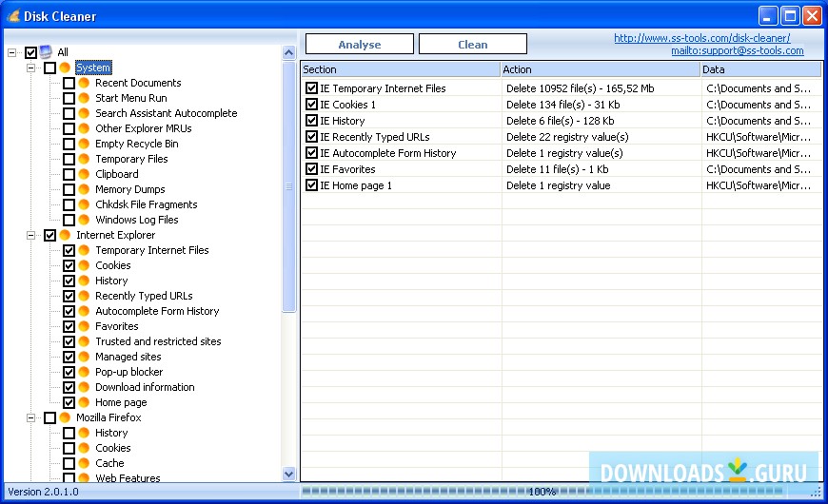Viewport: 828px width, 504px height.
Task: Collapse the Internet Explorer tree node
Action: pyautogui.click(x=31, y=235)
